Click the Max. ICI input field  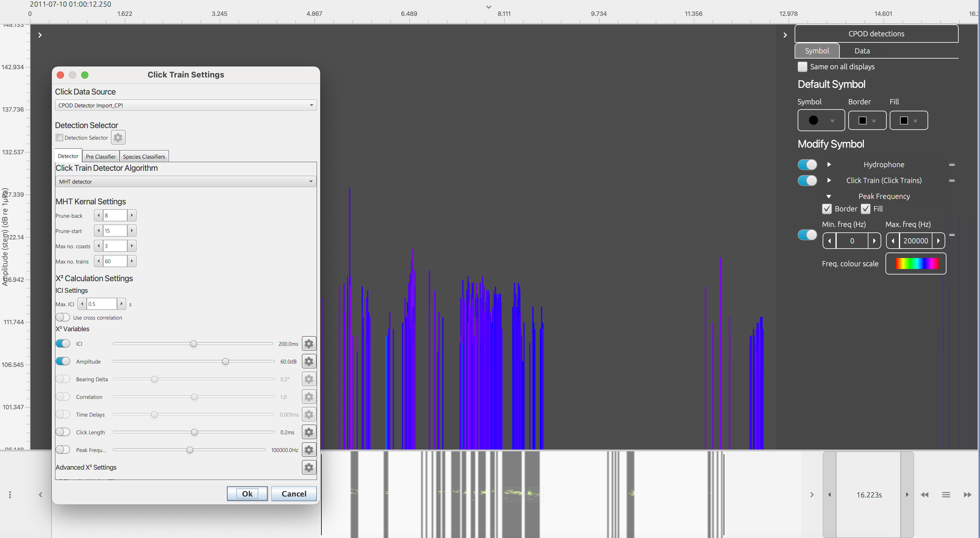pos(102,304)
